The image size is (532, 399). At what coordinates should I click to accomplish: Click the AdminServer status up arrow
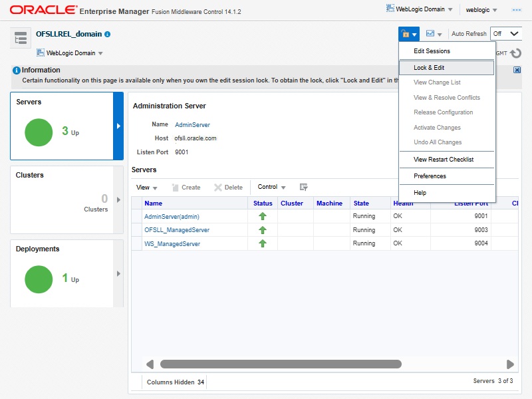point(263,217)
